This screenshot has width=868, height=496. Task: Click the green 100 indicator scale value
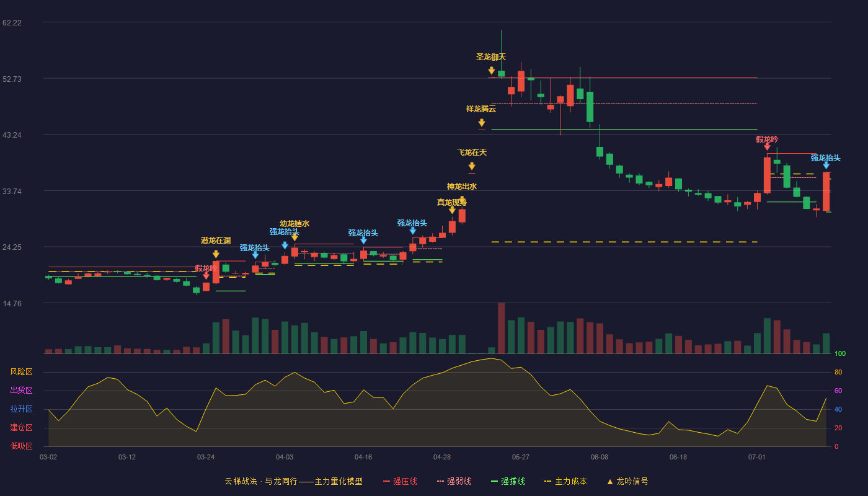(x=840, y=353)
